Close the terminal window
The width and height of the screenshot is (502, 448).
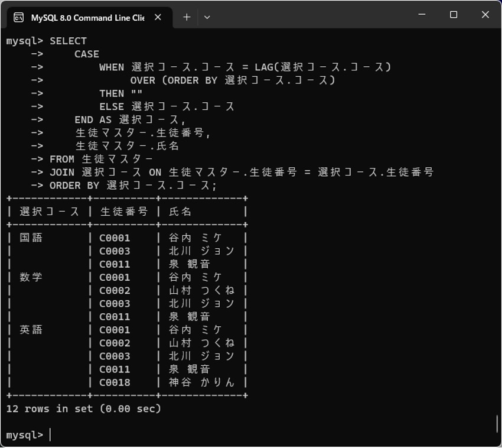(485, 14)
